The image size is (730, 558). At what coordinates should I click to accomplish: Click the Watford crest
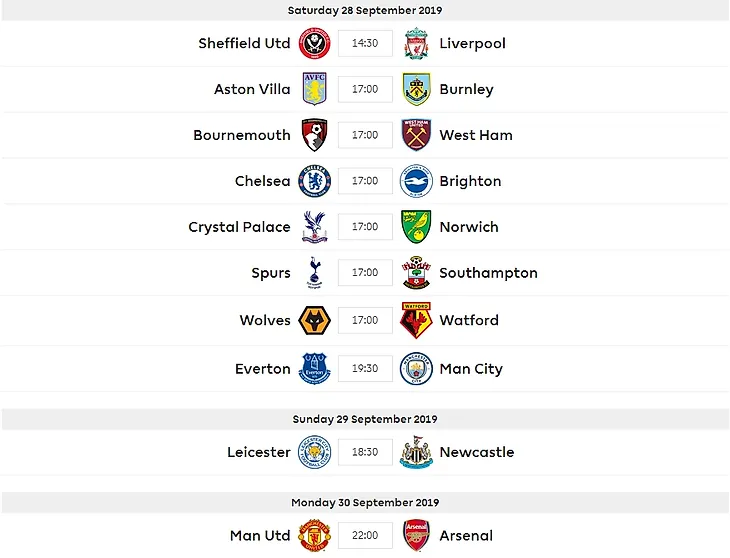tap(416, 320)
